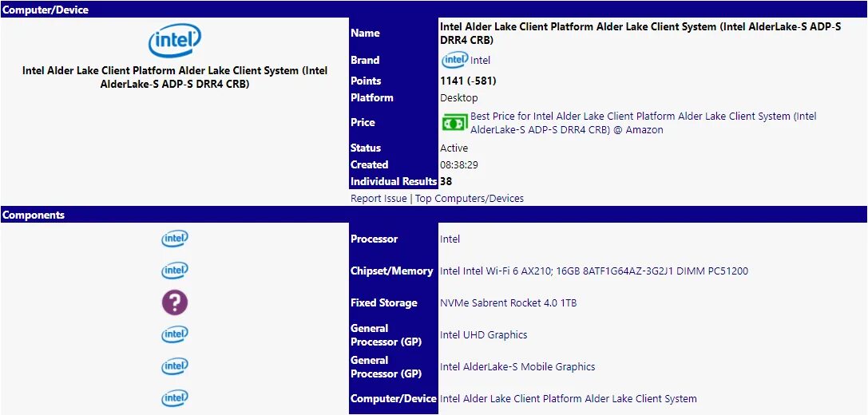Click the Points value 1141 (-581)

(468, 81)
